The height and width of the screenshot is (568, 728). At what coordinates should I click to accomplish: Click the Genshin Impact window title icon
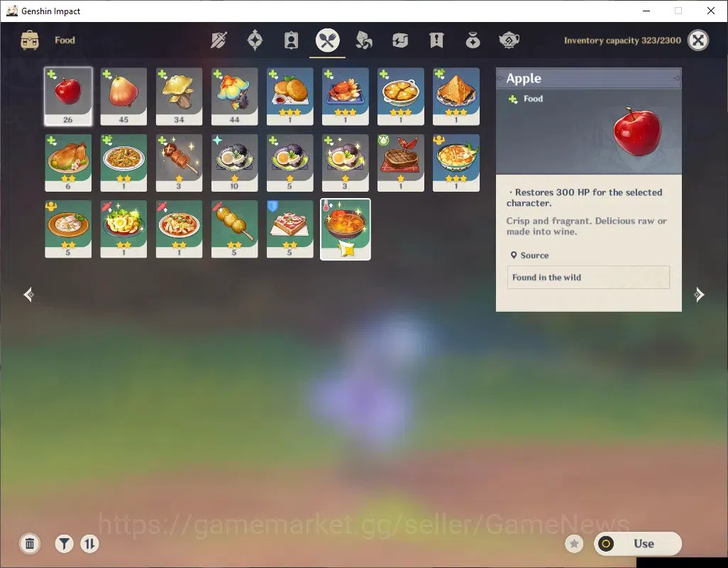point(11,11)
